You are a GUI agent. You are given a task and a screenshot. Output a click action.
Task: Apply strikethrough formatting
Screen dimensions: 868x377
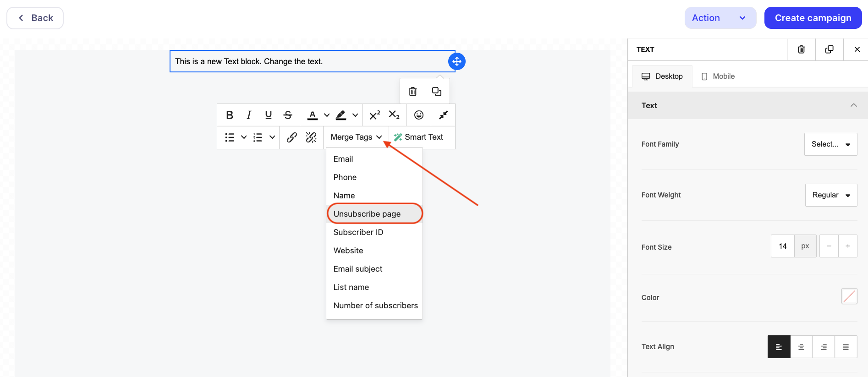(x=288, y=115)
